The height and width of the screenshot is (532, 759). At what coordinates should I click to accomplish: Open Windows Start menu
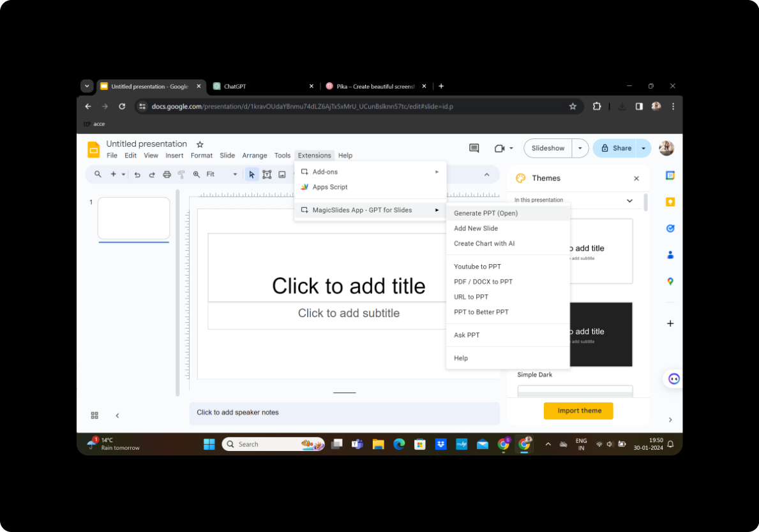209,445
